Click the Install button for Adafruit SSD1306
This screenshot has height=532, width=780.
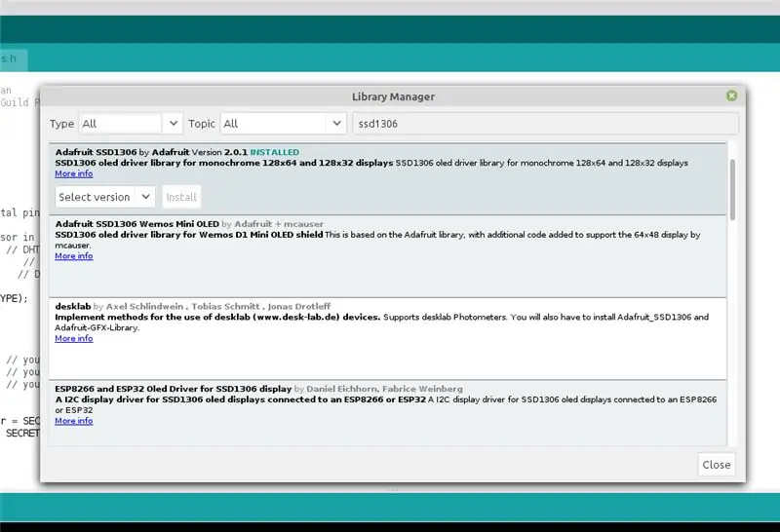tap(181, 197)
